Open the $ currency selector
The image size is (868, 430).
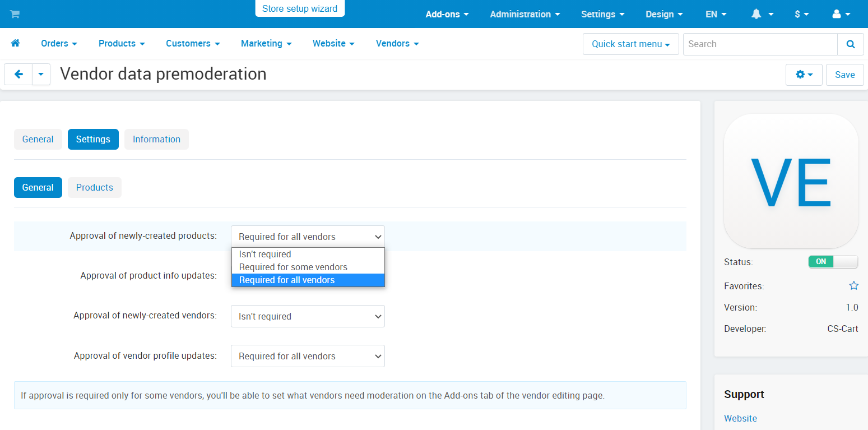(x=801, y=14)
